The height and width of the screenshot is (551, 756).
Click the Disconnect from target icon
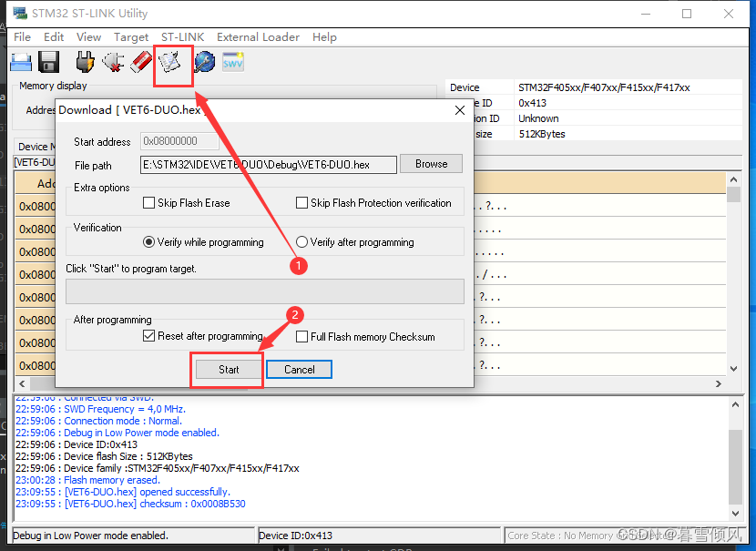click(x=113, y=62)
